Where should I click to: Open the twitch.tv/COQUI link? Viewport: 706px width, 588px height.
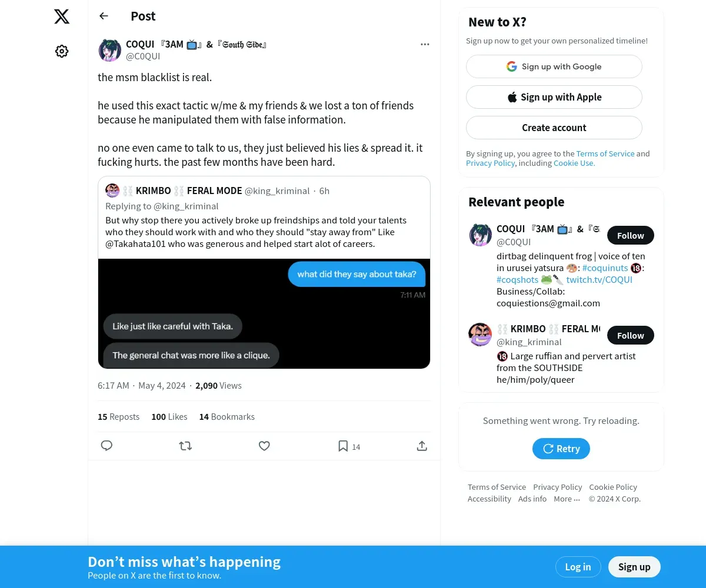(x=600, y=279)
